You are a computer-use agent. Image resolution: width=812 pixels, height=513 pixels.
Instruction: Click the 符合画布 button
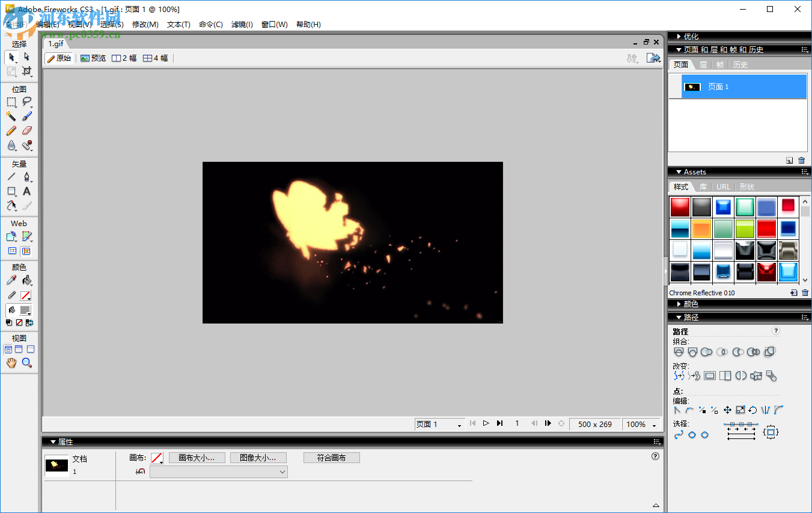[331, 457]
